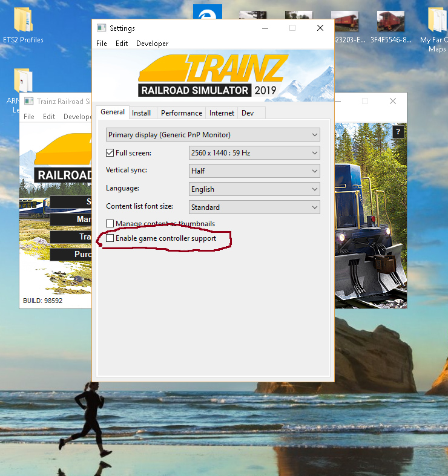
Task: Open Developer menu in Settings window
Action: point(153,44)
